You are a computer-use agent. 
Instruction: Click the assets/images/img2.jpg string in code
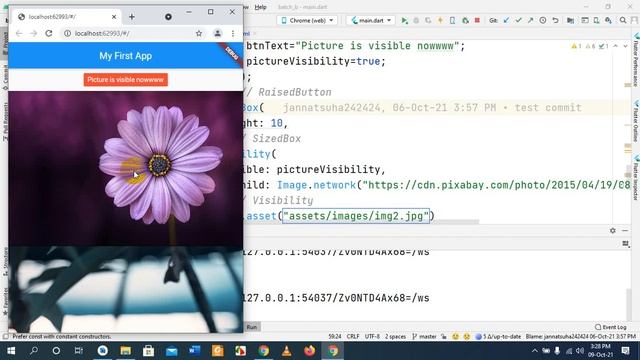click(x=356, y=216)
